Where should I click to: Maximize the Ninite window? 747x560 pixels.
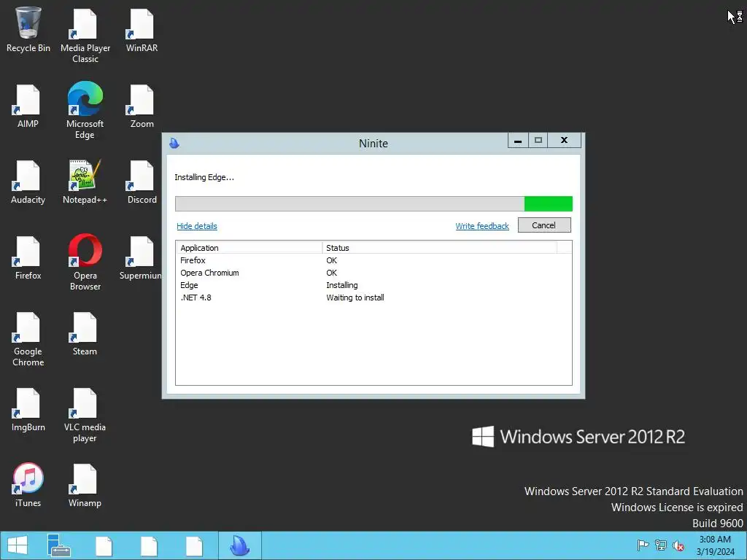(538, 141)
